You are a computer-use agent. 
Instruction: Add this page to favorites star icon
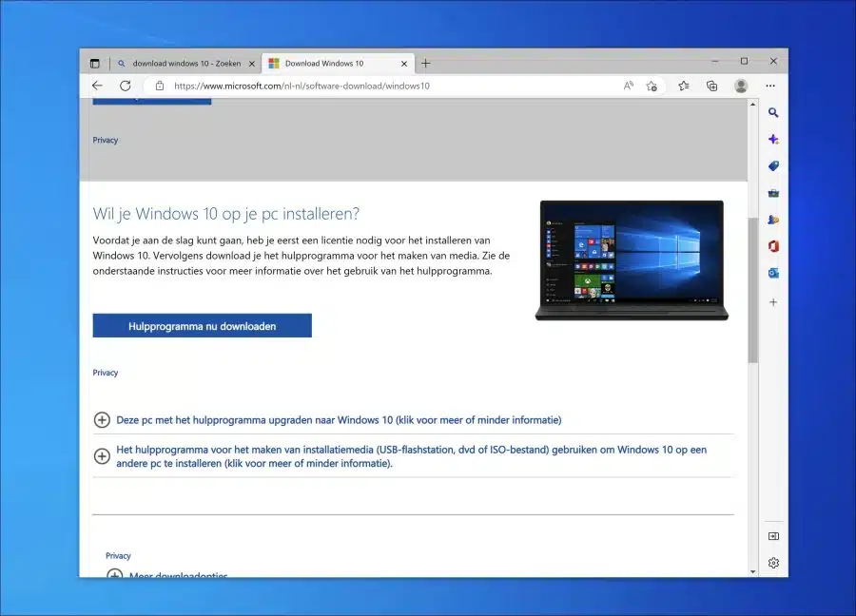click(652, 86)
